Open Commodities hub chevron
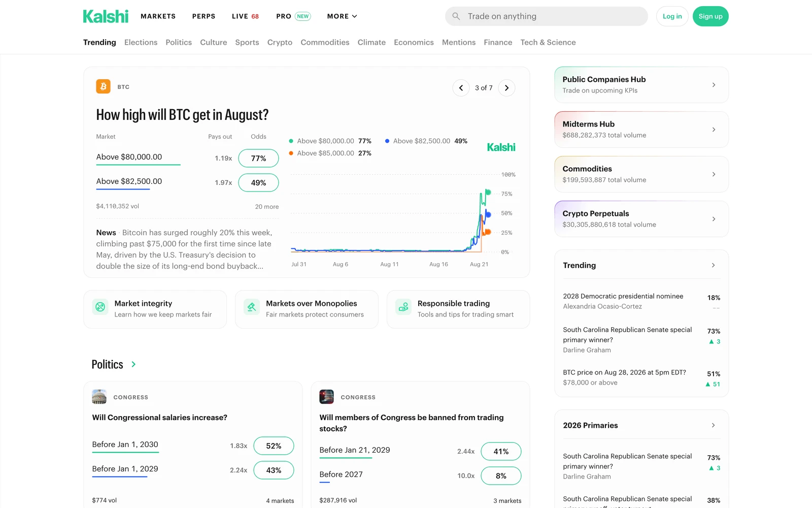This screenshot has height=508, width=812. coord(714,174)
